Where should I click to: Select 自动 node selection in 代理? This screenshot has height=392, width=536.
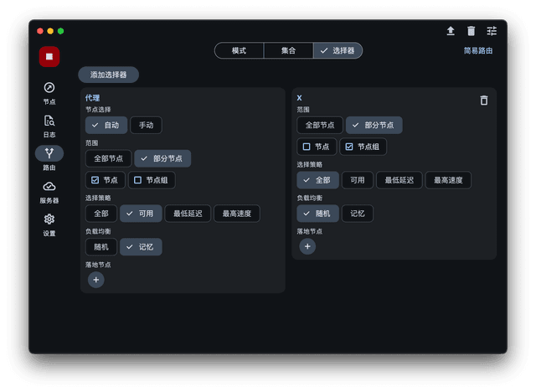[x=106, y=125]
